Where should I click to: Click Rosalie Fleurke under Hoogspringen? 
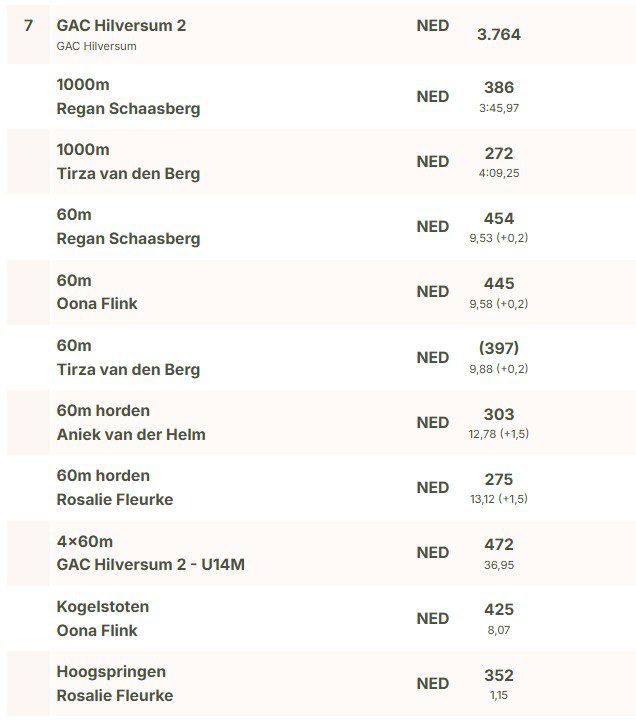pos(115,695)
